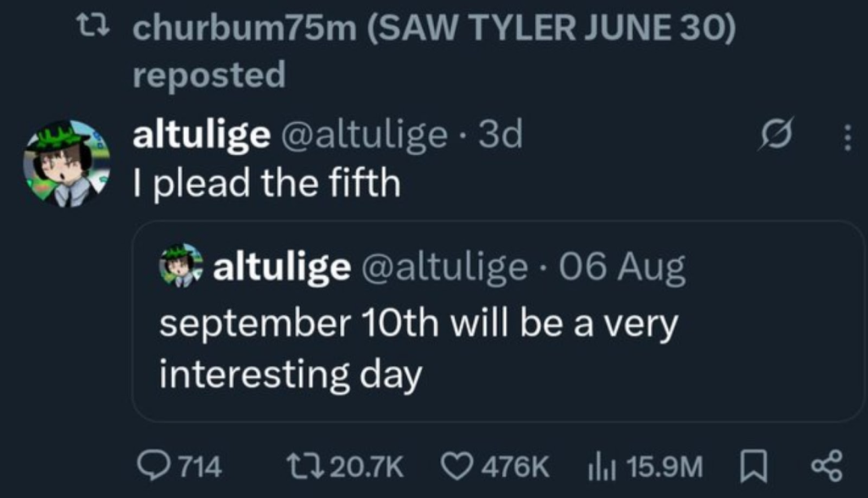Bookmark this tweet

point(754,466)
